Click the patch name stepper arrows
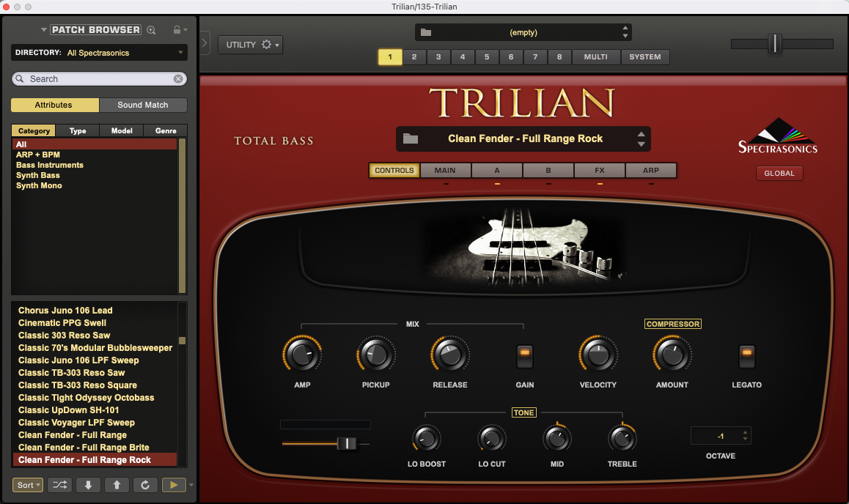849x504 pixels. pyautogui.click(x=641, y=139)
